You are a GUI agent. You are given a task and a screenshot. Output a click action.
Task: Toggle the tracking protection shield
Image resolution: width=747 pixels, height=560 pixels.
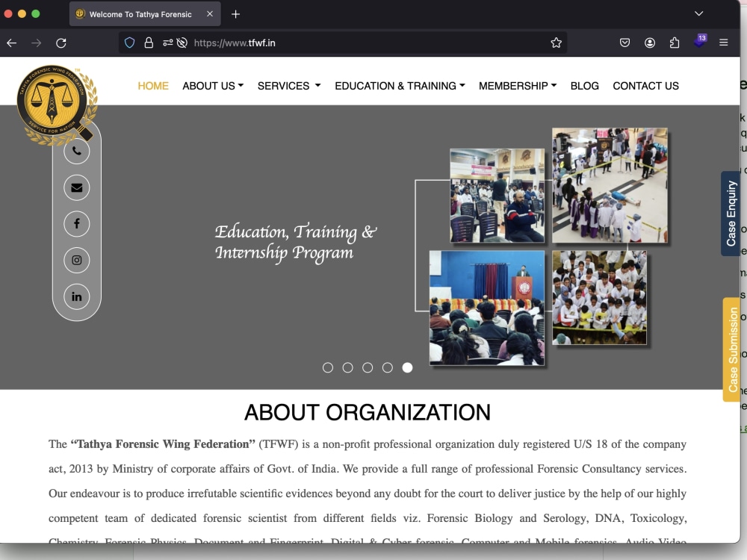click(x=128, y=43)
